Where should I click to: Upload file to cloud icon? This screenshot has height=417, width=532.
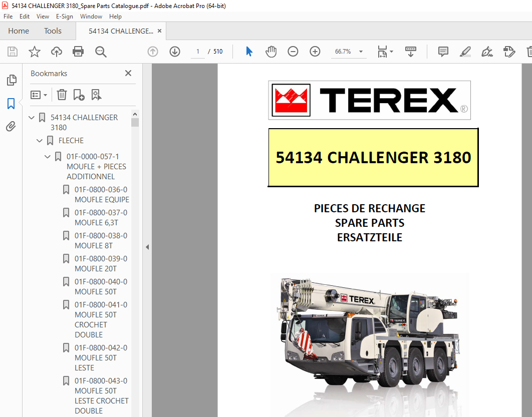click(56, 52)
